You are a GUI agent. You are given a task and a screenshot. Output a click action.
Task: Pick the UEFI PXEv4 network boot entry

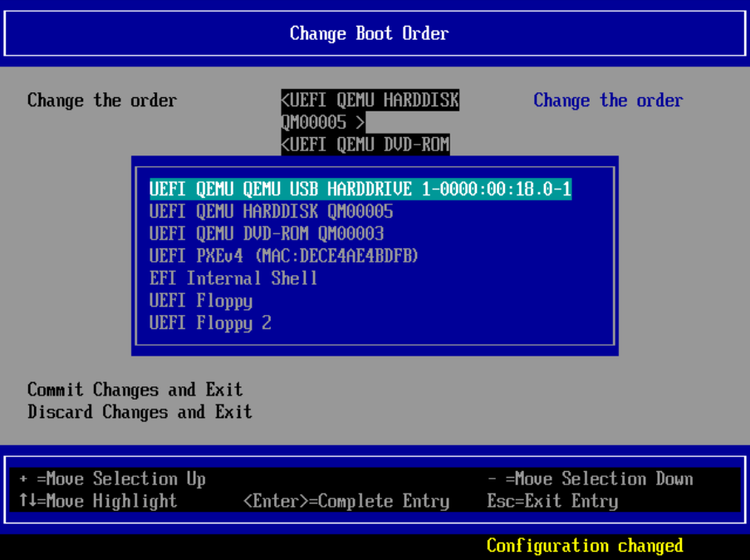(x=283, y=256)
